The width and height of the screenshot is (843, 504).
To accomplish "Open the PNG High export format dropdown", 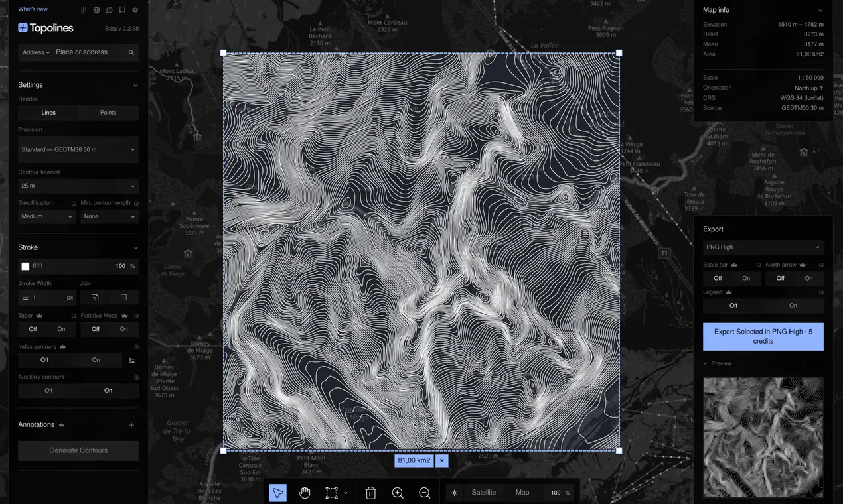I will pyautogui.click(x=763, y=247).
